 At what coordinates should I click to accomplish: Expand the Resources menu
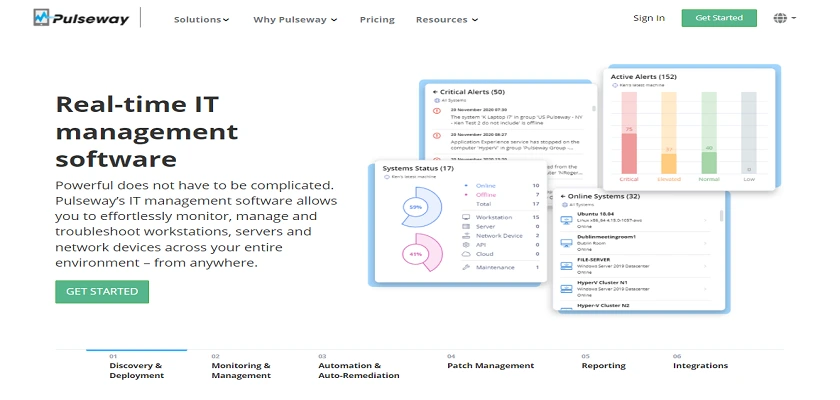(447, 19)
